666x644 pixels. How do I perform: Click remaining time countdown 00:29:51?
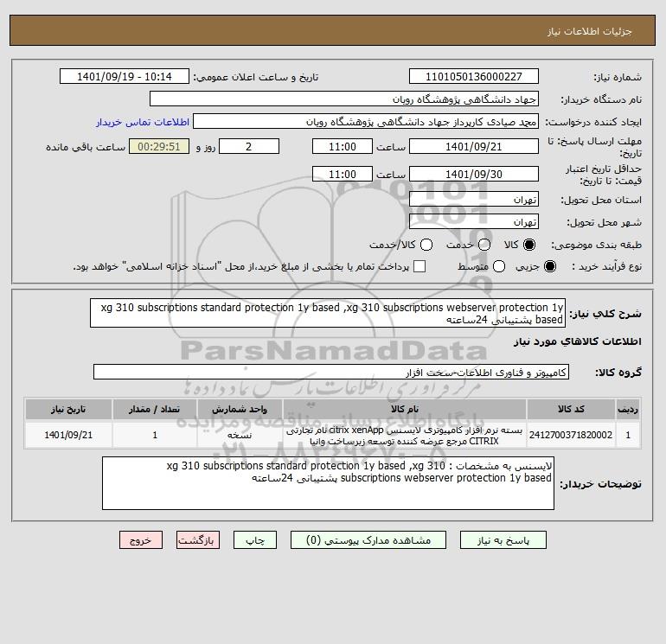click(159, 146)
